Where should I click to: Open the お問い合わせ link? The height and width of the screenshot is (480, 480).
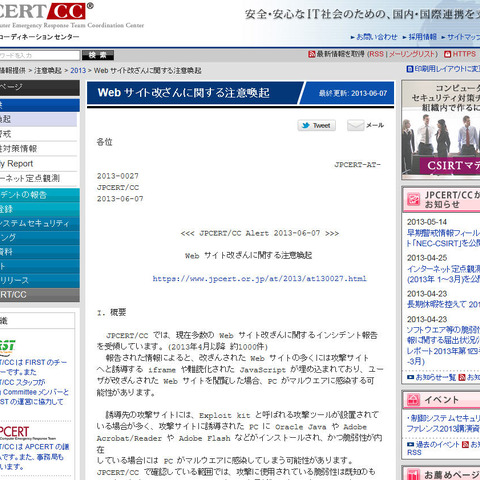377,37
